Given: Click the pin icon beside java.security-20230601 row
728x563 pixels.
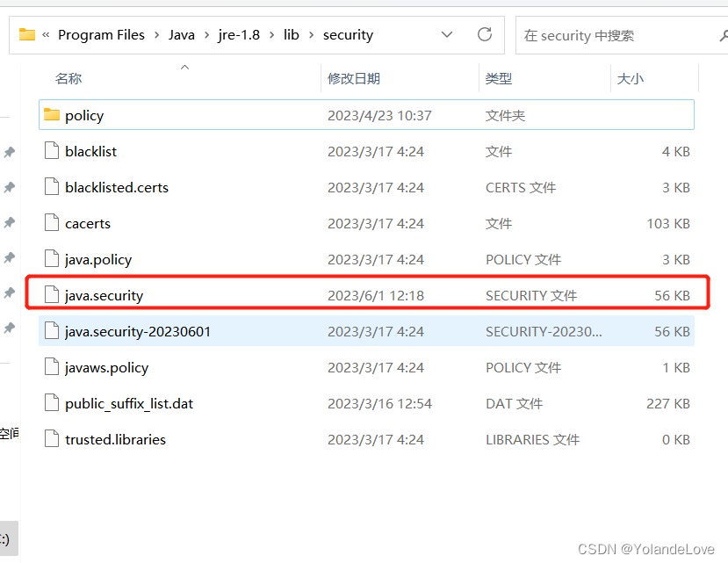Looking at the screenshot, I should point(10,328).
